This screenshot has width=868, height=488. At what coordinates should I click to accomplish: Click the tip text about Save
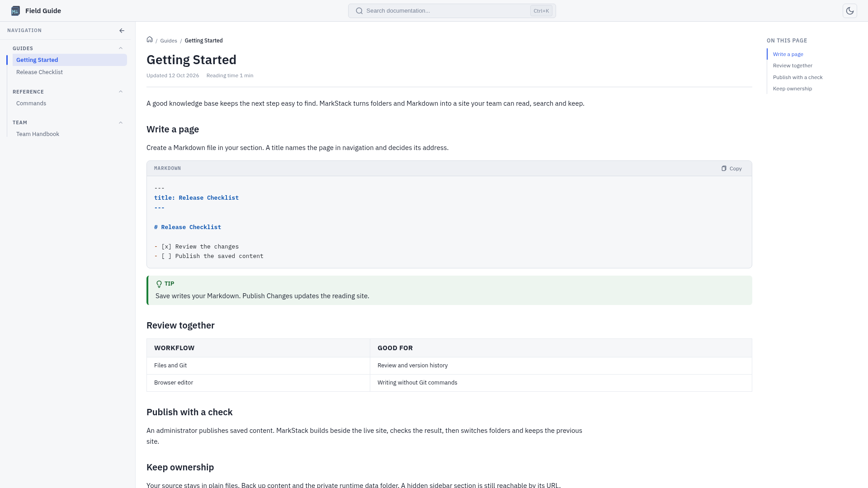[262, 296]
